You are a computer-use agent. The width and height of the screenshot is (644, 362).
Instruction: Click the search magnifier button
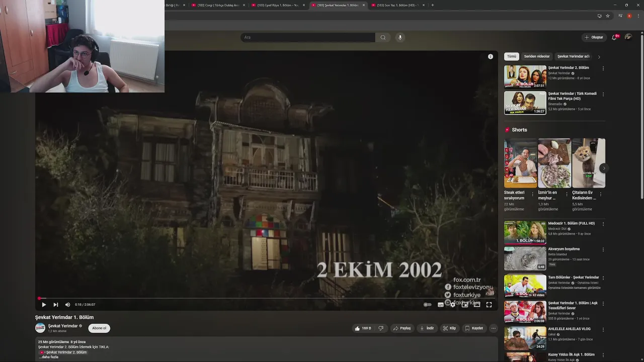383,37
